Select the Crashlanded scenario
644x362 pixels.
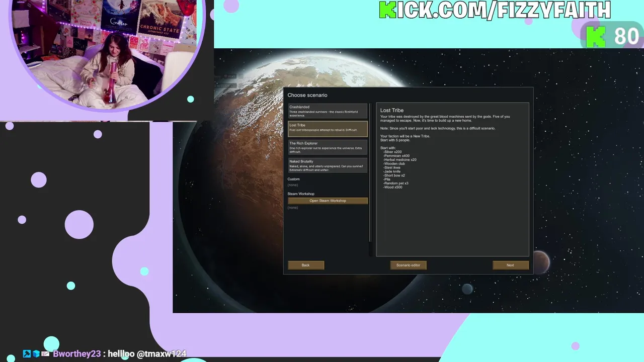point(328,111)
